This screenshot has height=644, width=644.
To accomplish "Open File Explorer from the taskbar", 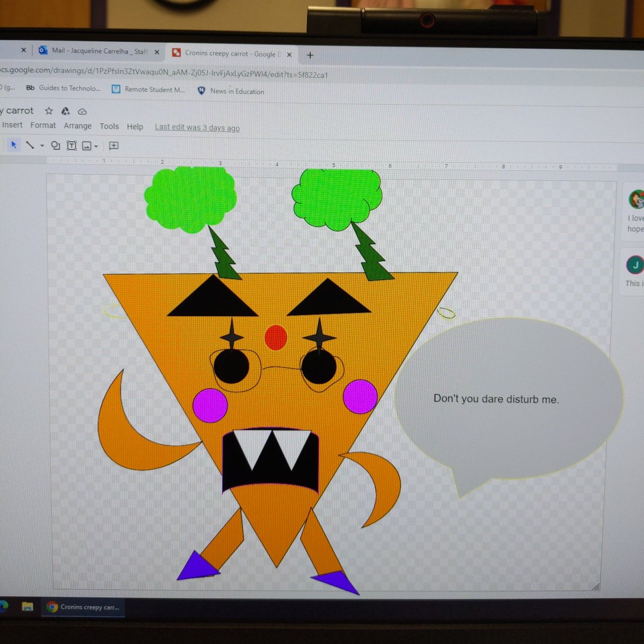I will pyautogui.click(x=27, y=607).
